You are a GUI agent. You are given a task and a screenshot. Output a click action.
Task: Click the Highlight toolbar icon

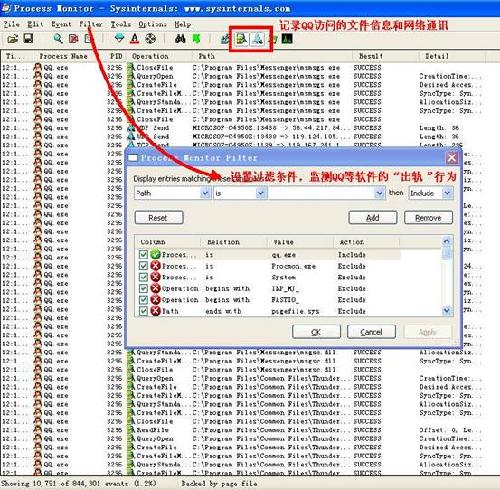(135, 39)
